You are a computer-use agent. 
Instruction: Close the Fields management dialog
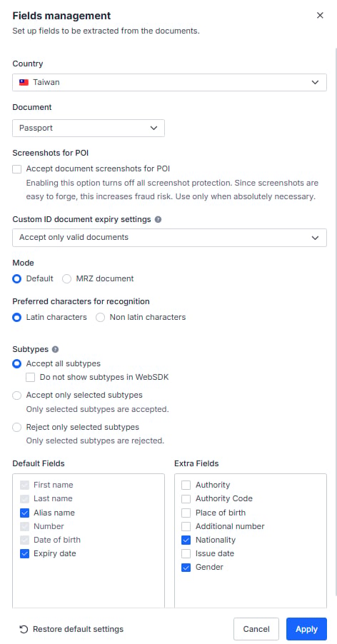320,16
